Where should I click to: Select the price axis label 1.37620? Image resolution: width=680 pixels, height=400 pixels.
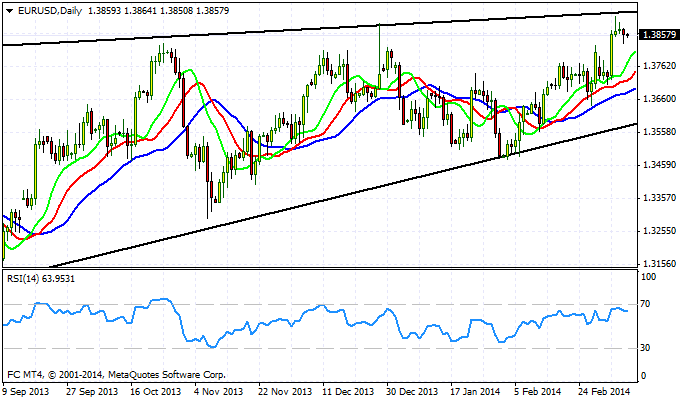pyautogui.click(x=660, y=66)
